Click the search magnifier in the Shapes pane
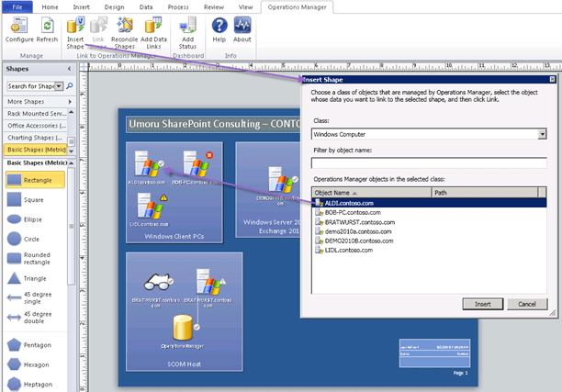This screenshot has height=392, width=562. 70,86
